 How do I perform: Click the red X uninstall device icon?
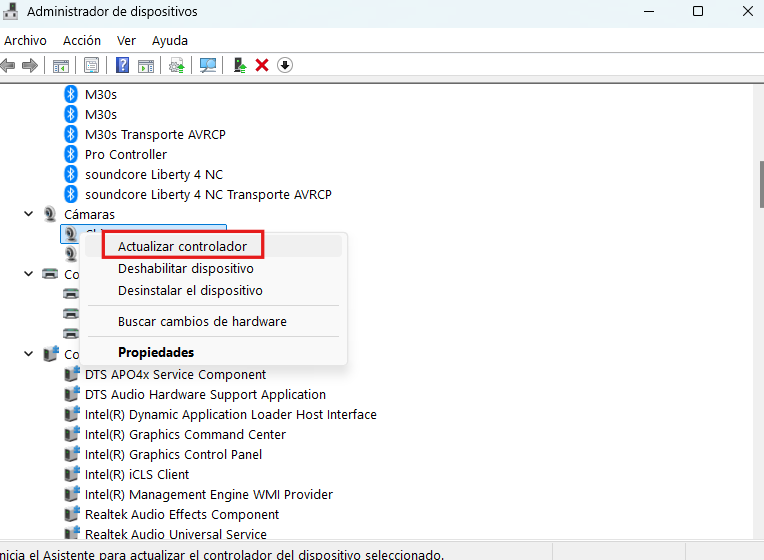tap(262, 65)
